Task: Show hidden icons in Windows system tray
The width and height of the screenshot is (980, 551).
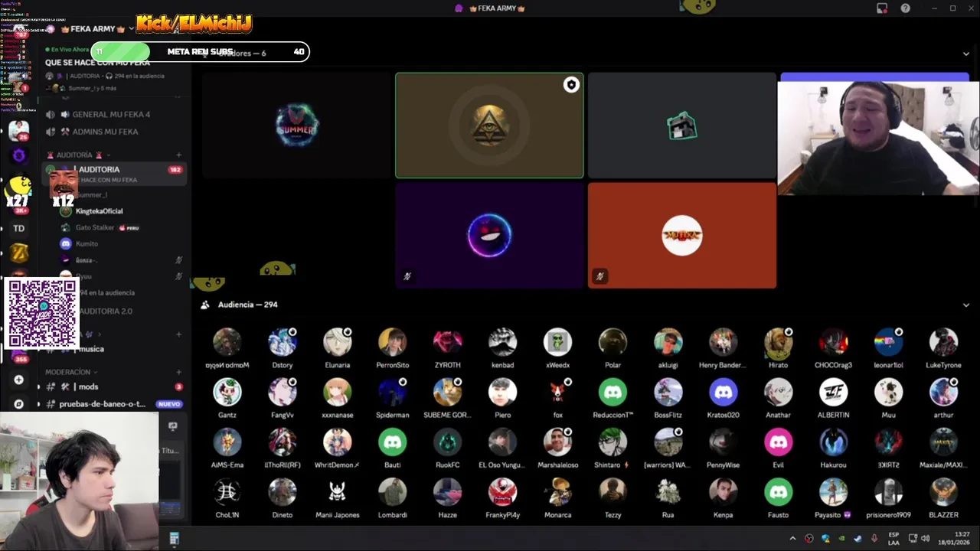Action: 792,539
